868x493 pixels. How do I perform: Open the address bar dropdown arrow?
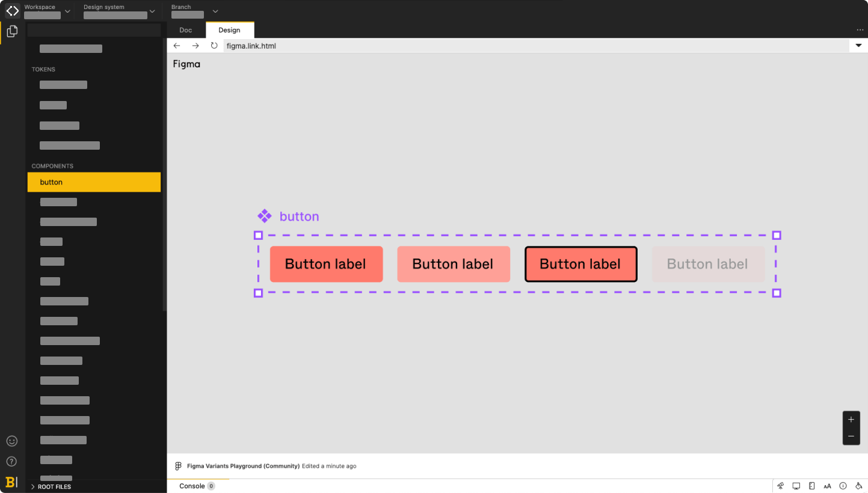(858, 45)
